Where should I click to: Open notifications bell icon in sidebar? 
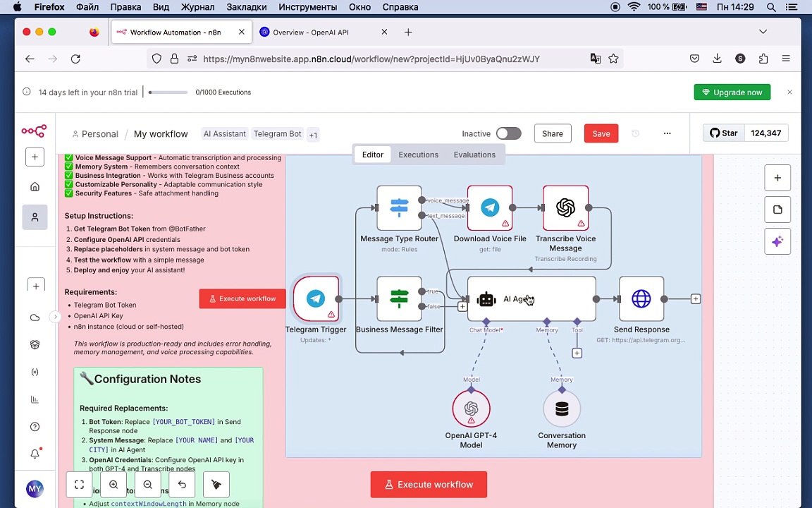pos(35,454)
